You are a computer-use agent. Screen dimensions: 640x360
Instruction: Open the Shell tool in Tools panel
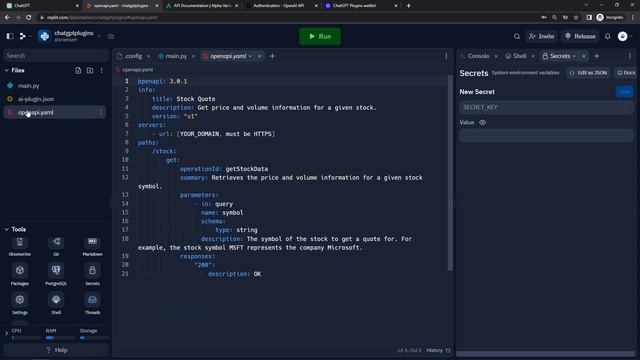click(56, 304)
